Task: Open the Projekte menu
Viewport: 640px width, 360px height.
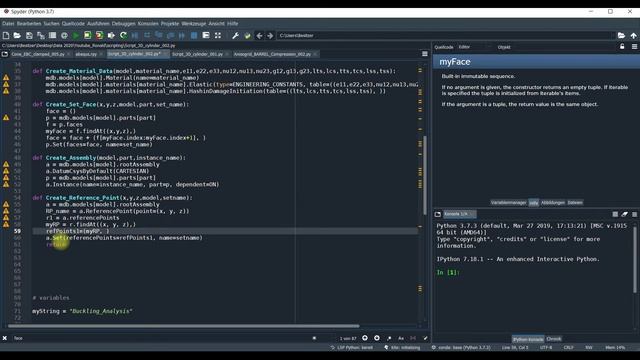Action: point(170,24)
